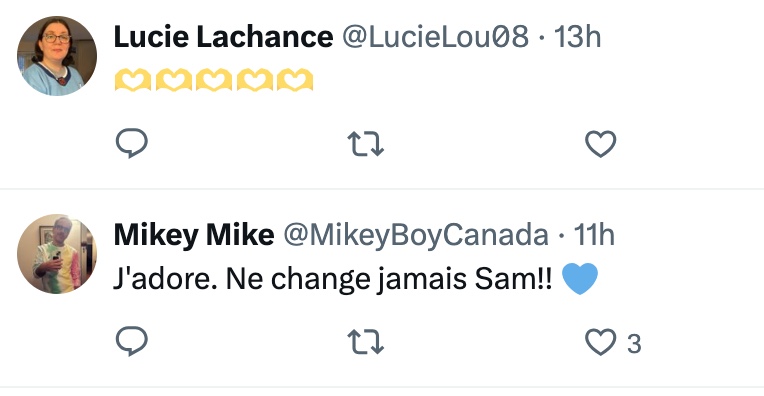Open Lucie Lachance's profile picture
Viewport: 764px width, 396px height.
coord(57,56)
